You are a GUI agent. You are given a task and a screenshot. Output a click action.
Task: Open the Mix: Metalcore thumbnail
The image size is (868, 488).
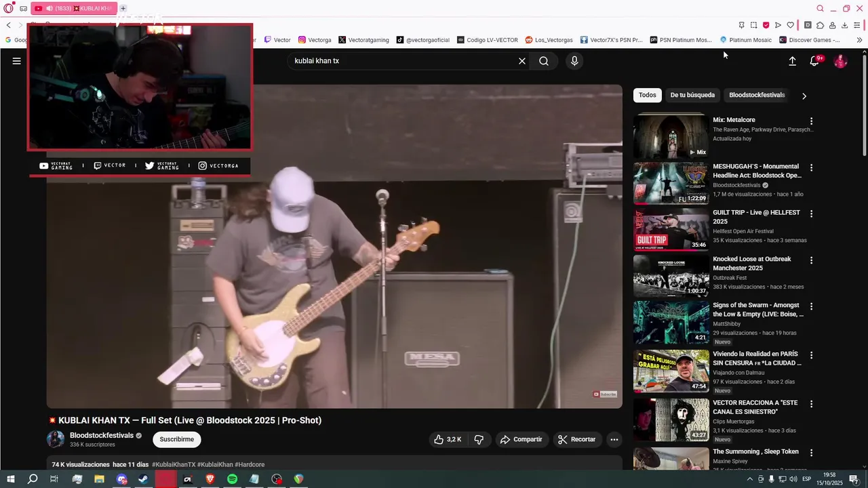(x=671, y=136)
